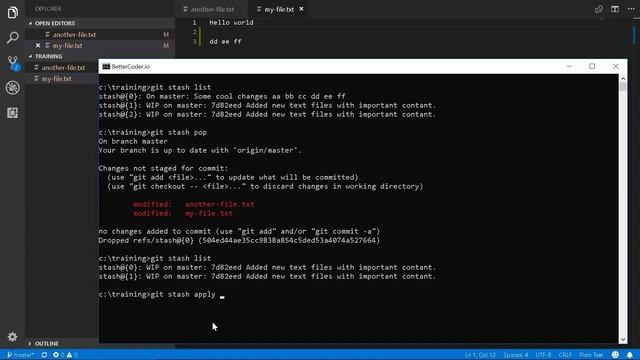Click the 'Dropped refs/stash@{0}' console line
The width and height of the screenshot is (640, 360).
pyautogui.click(x=239, y=240)
